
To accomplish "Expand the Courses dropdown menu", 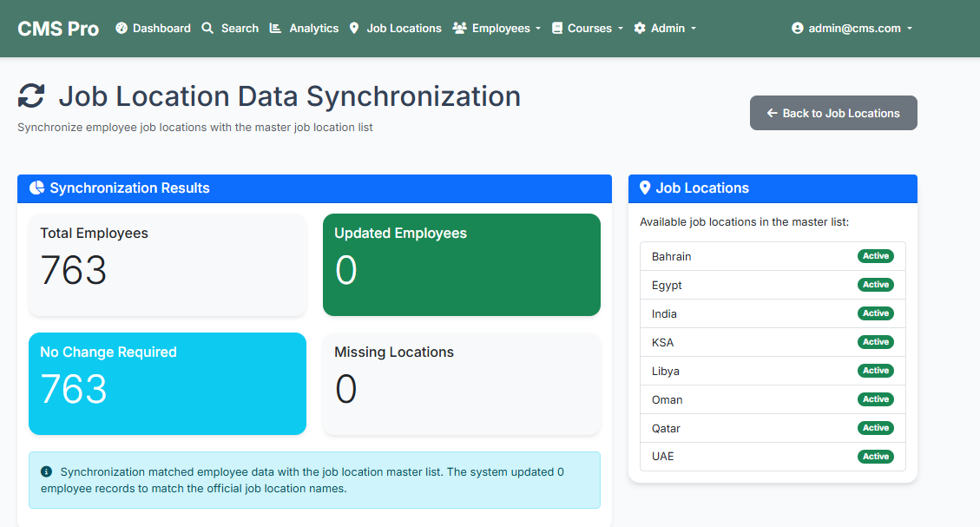I will (588, 28).
